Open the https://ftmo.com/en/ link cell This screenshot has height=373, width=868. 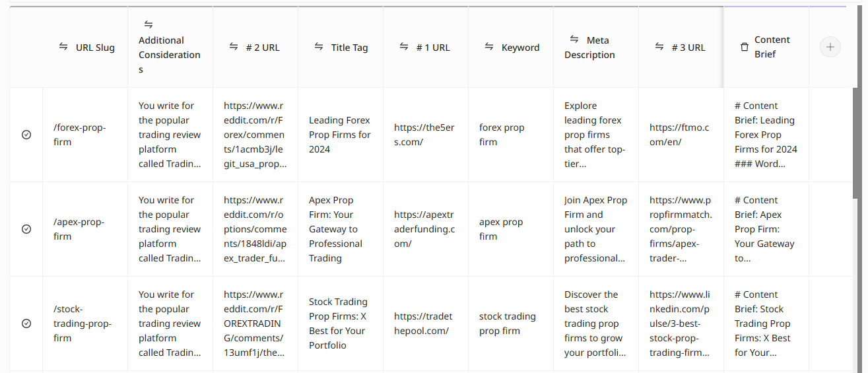679,135
